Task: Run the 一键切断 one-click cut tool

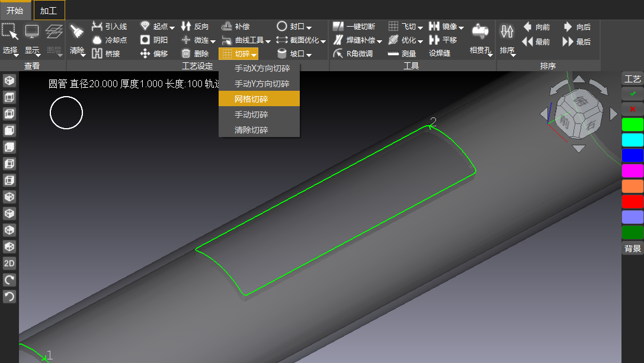Action: point(354,26)
